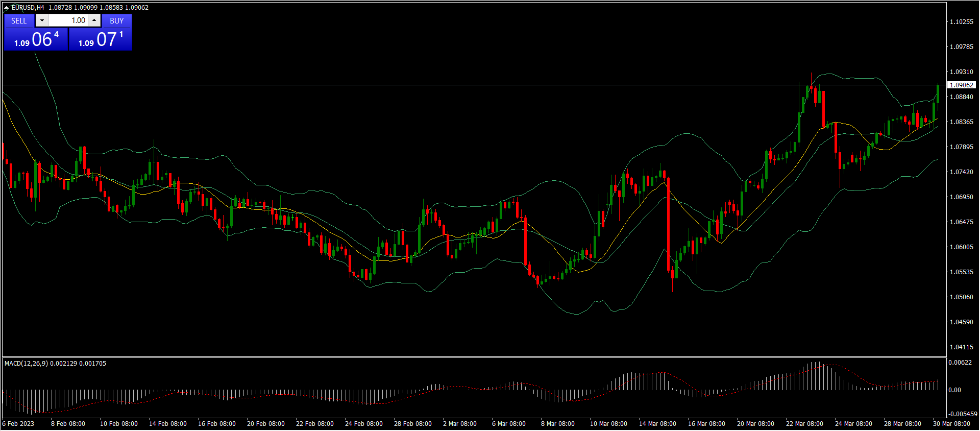Viewport: 980px width, 431px height.
Task: Click the 1.06950 price axis label
Action: coord(961,197)
